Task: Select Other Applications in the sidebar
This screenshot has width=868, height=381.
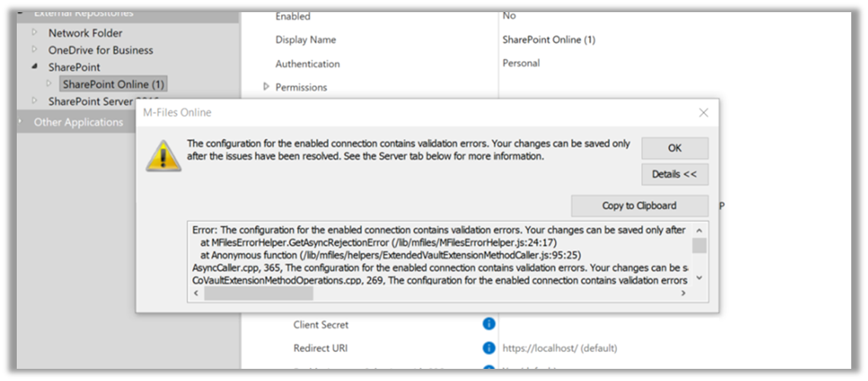Action: [x=78, y=122]
